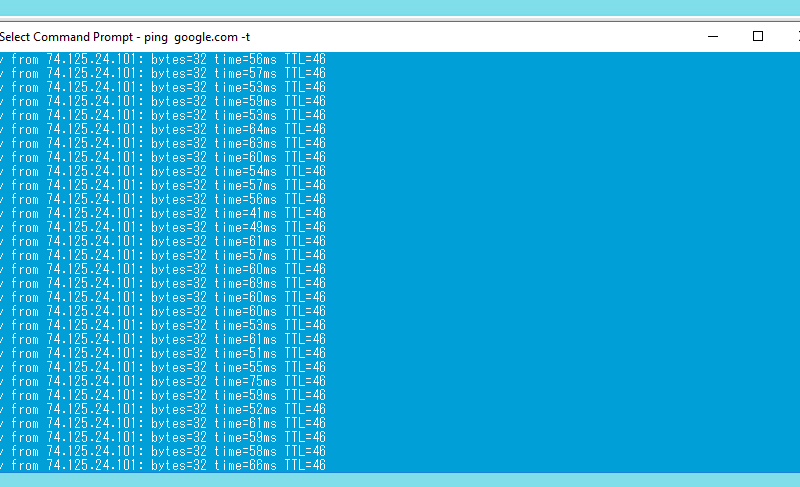Select the ping reply line with time=54ms
This screenshot has width=800, height=487.
(163, 172)
